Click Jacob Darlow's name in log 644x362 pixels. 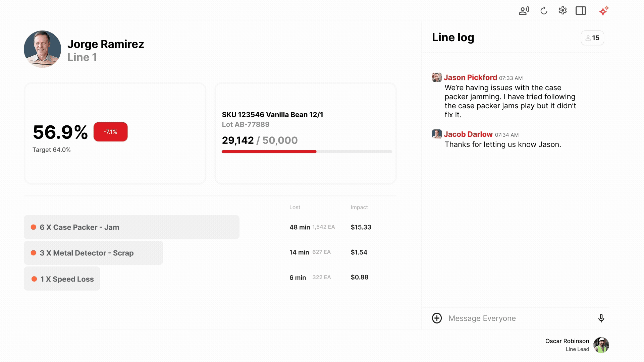[468, 134]
